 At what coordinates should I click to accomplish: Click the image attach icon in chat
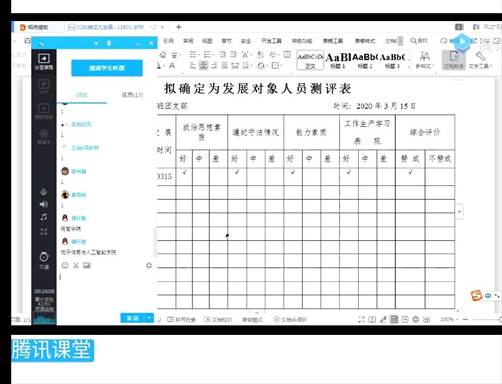point(87,265)
